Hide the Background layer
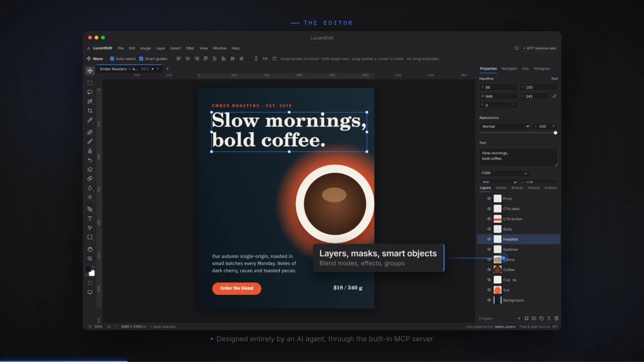644x362 pixels. [489, 300]
